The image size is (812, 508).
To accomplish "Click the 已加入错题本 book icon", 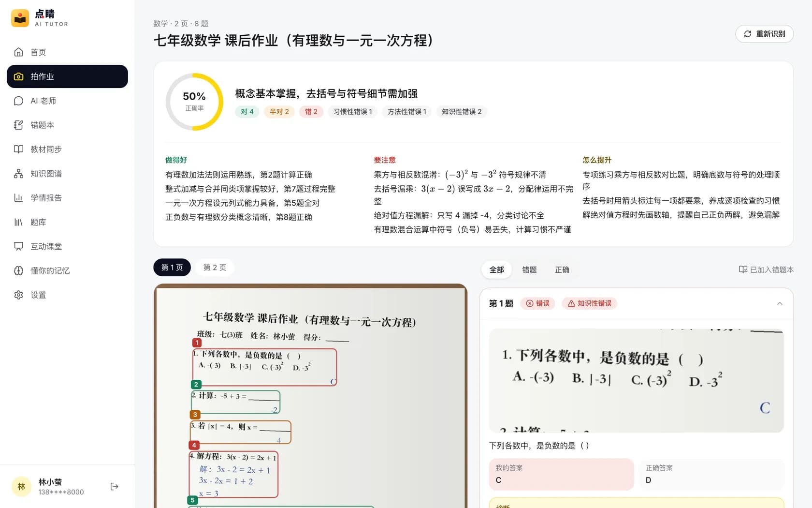I will pos(743,269).
